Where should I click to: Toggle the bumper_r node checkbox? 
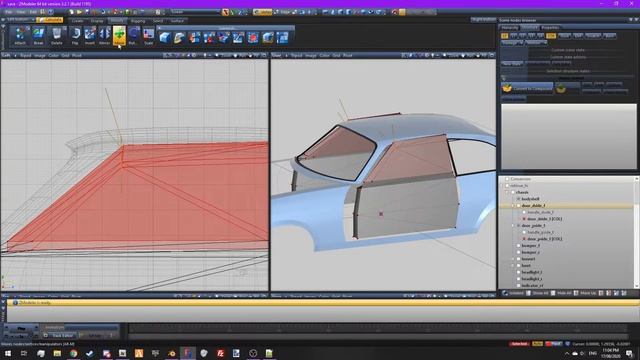[518, 252]
